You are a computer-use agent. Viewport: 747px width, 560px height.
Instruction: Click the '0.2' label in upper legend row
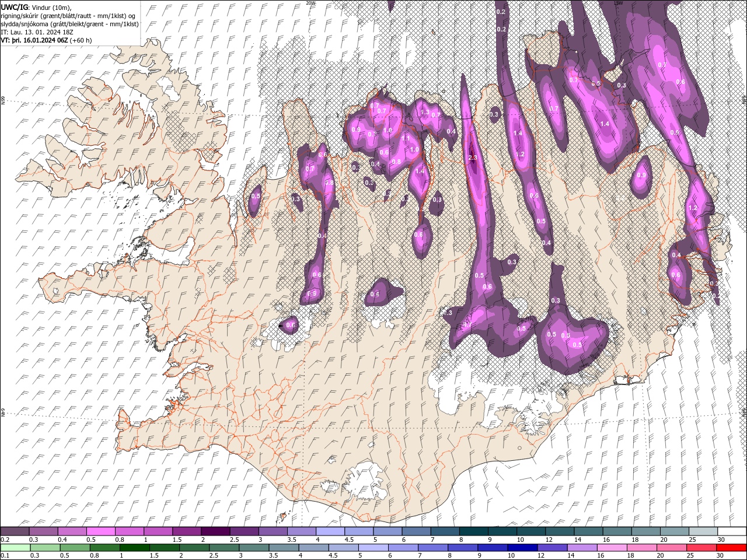click(5, 540)
